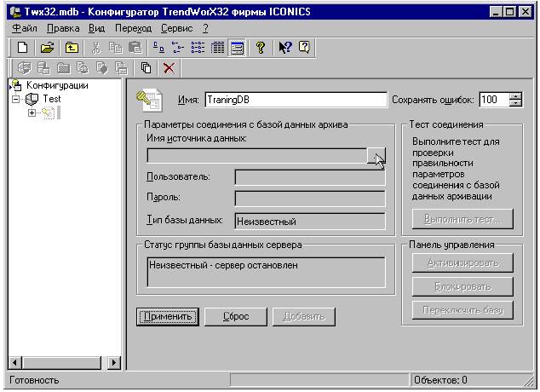Click the Имя field containing TraningDB
The width and height of the screenshot is (540, 392).
pos(296,100)
